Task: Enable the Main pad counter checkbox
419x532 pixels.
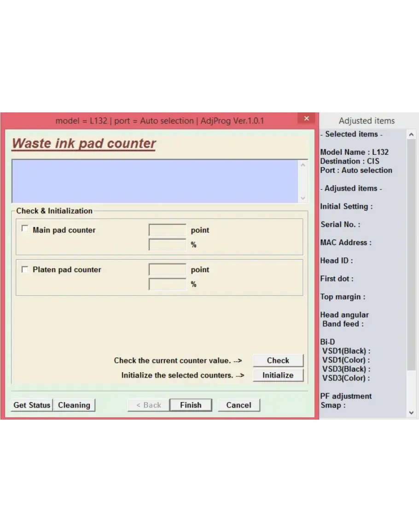Action: click(x=25, y=228)
